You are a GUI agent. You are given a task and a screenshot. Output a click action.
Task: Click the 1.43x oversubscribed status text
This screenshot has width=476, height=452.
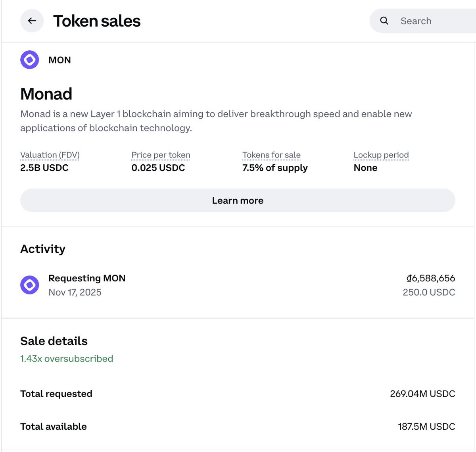(67, 359)
